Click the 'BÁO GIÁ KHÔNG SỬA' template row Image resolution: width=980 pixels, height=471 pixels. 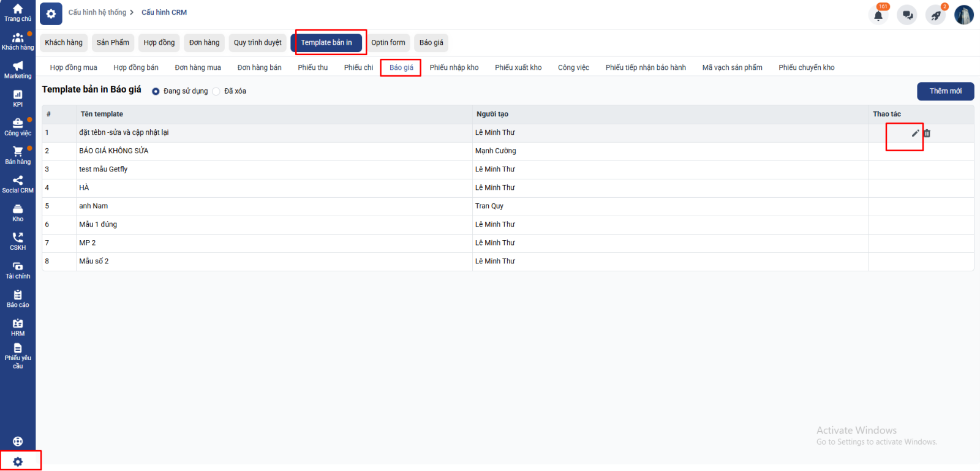click(114, 151)
